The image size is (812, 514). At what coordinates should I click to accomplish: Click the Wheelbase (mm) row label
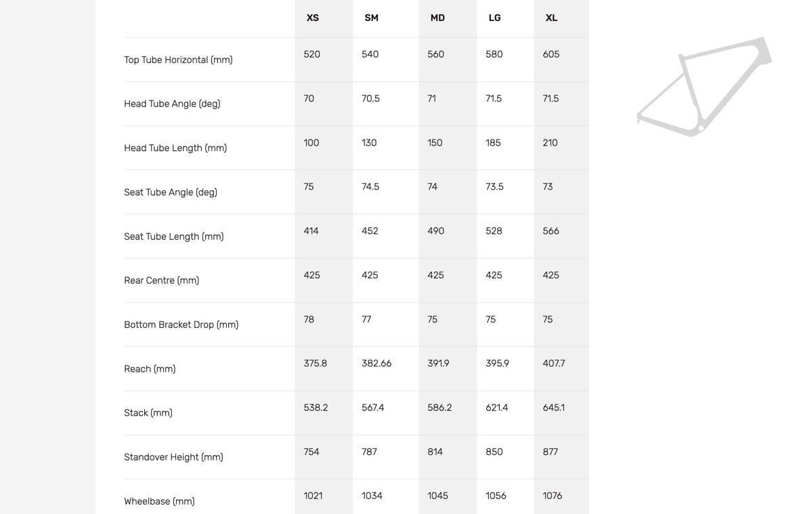(x=159, y=501)
